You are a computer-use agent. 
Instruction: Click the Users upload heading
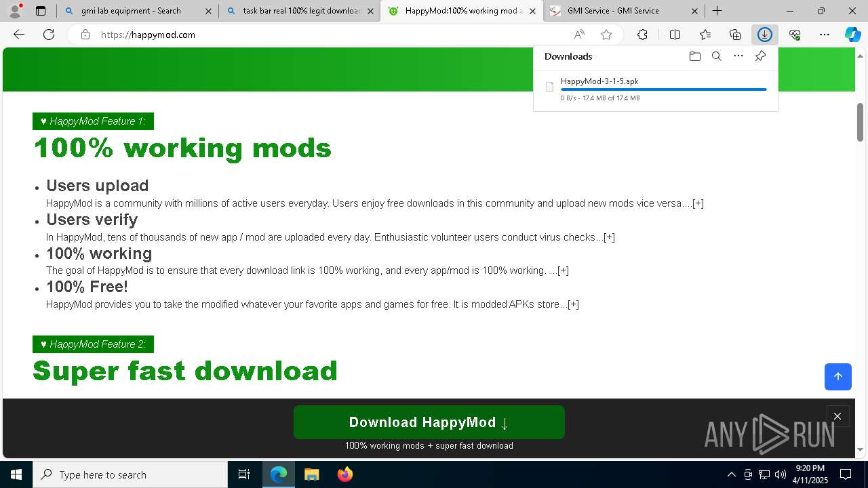point(97,186)
